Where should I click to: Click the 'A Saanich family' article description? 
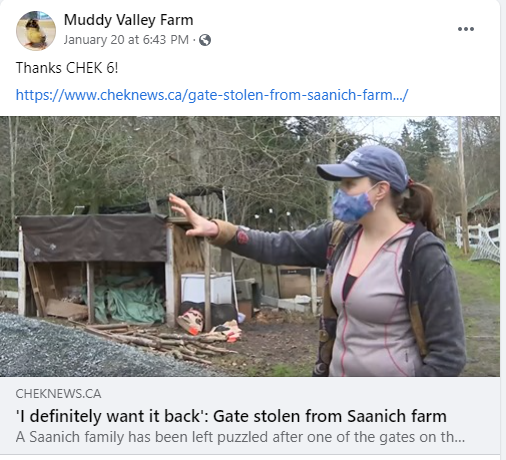(240, 437)
